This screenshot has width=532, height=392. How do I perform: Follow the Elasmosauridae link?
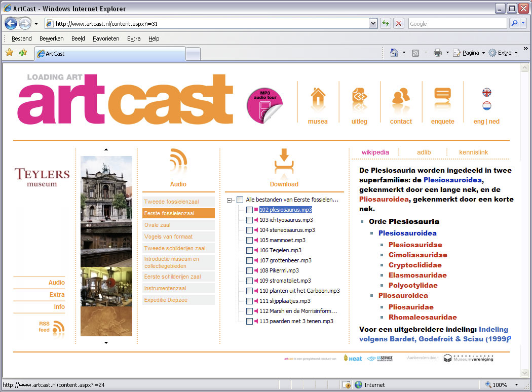[417, 275]
